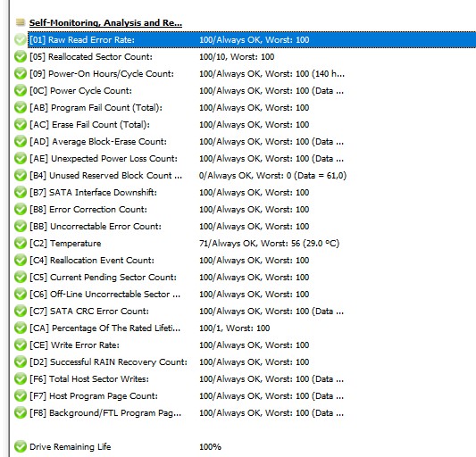Click status icon for Uncorrectable Error Count

tap(21, 227)
